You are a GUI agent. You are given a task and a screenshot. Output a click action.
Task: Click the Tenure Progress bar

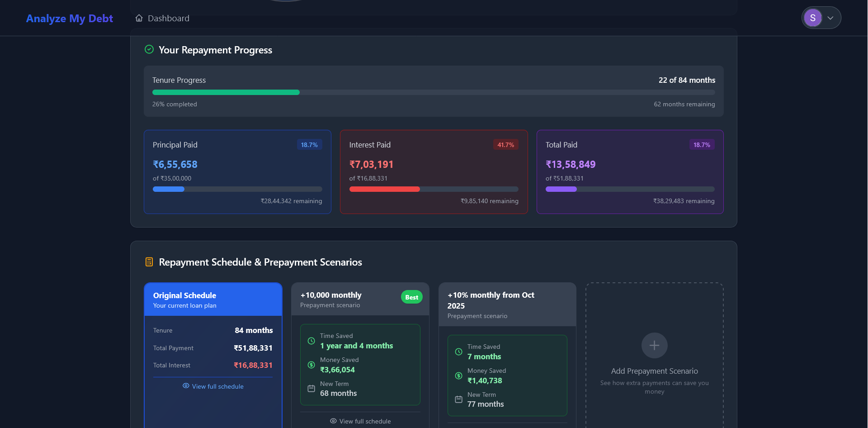pos(434,92)
